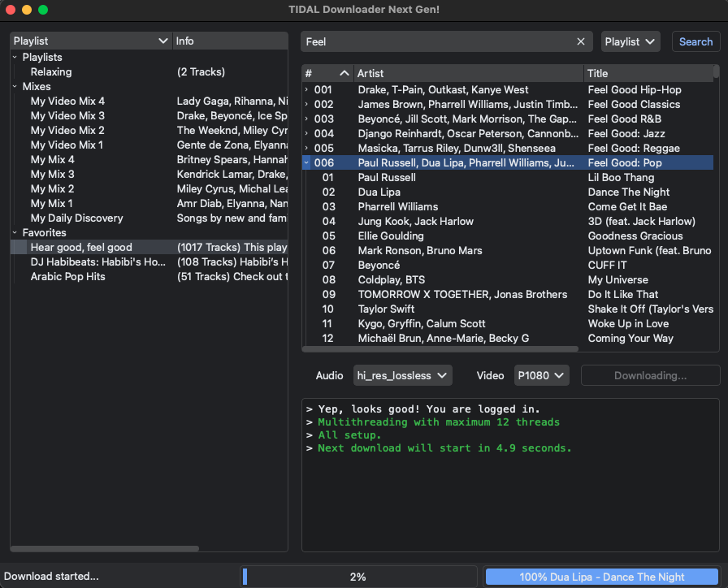Screen dimensions: 728x588
Task: Sort results by Title column header
Action: coord(648,73)
